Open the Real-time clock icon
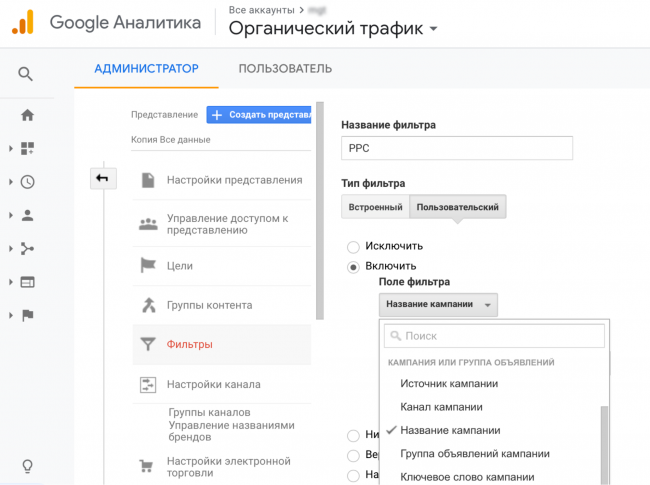Screen dimensions: 650x485 [x=27, y=182]
